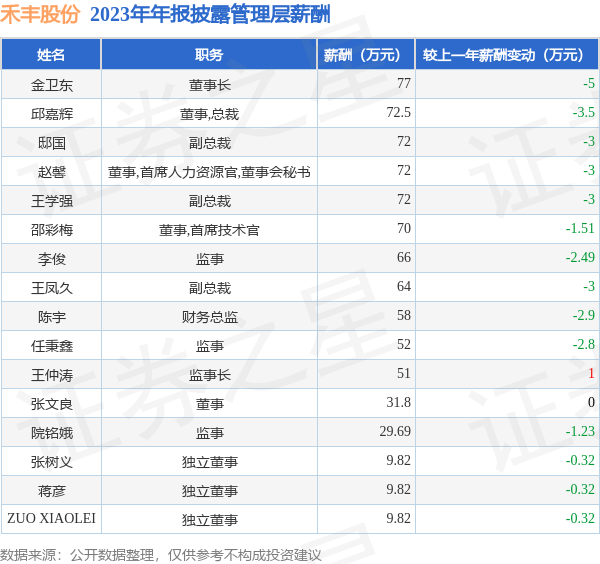Select the name 王学强

pos(52,201)
